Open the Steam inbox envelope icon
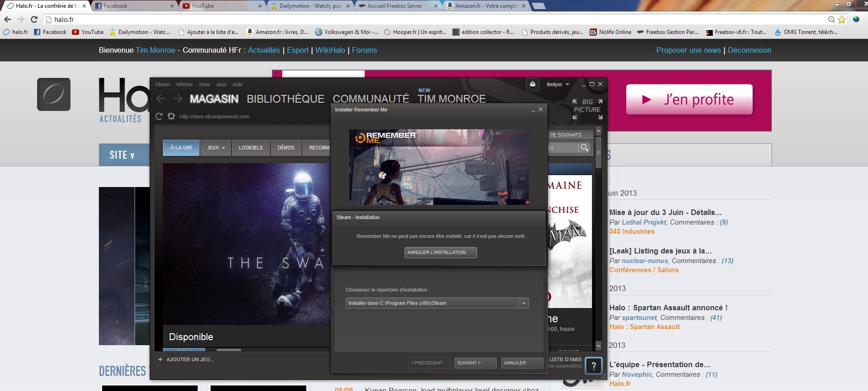 [x=532, y=84]
